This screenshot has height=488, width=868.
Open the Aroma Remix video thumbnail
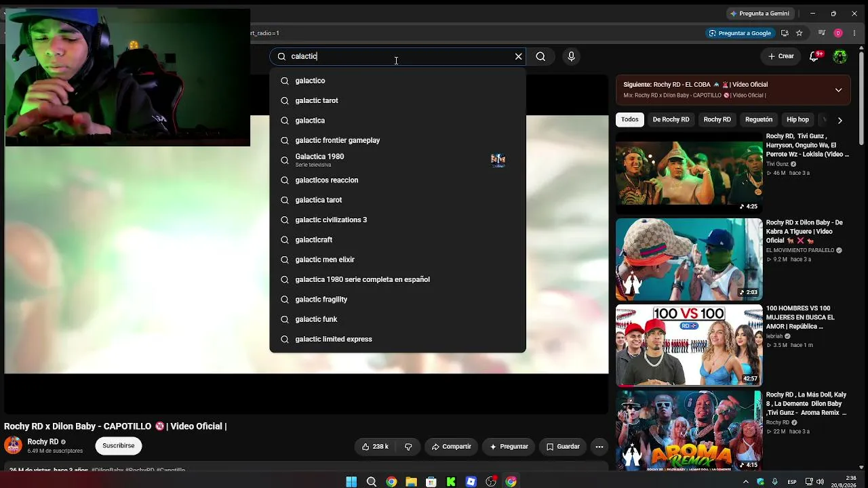coord(689,431)
